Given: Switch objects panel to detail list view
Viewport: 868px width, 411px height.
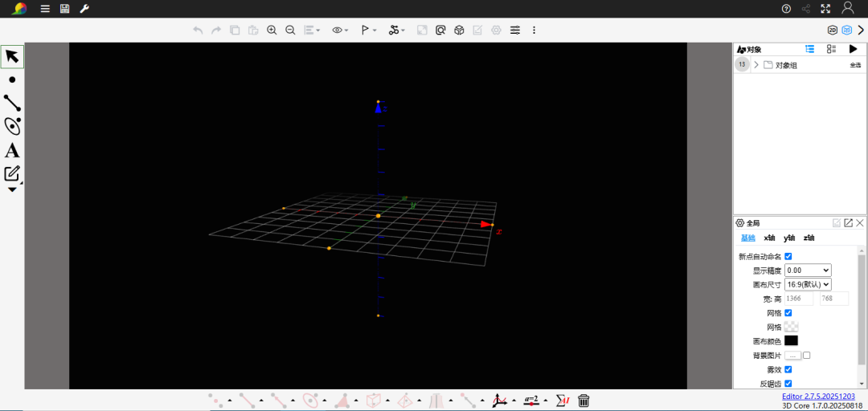Looking at the screenshot, I should [x=831, y=49].
